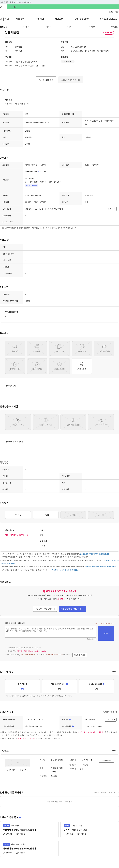Image resolution: width=119 pixels, height=868 pixels.
Task: Switch to the 복리후생 section tab
Action: (x=70, y=27)
